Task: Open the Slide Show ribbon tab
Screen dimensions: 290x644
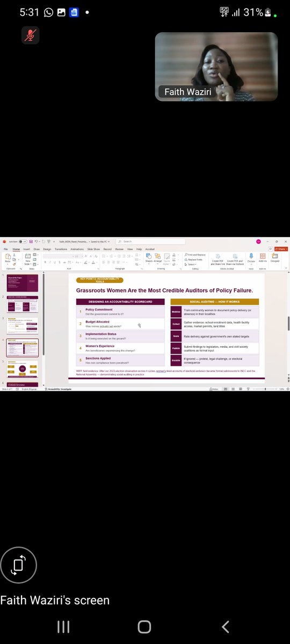Action: 93,249
